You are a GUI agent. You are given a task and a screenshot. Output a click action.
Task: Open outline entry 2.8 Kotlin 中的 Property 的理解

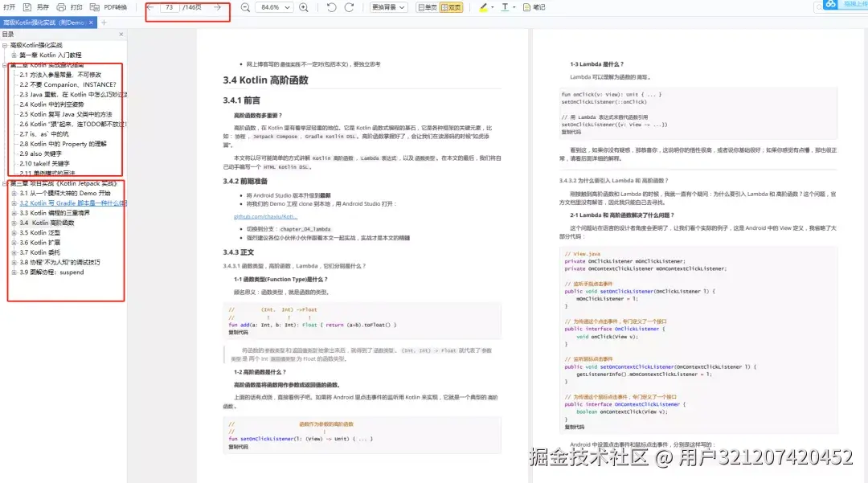pyautogui.click(x=63, y=144)
